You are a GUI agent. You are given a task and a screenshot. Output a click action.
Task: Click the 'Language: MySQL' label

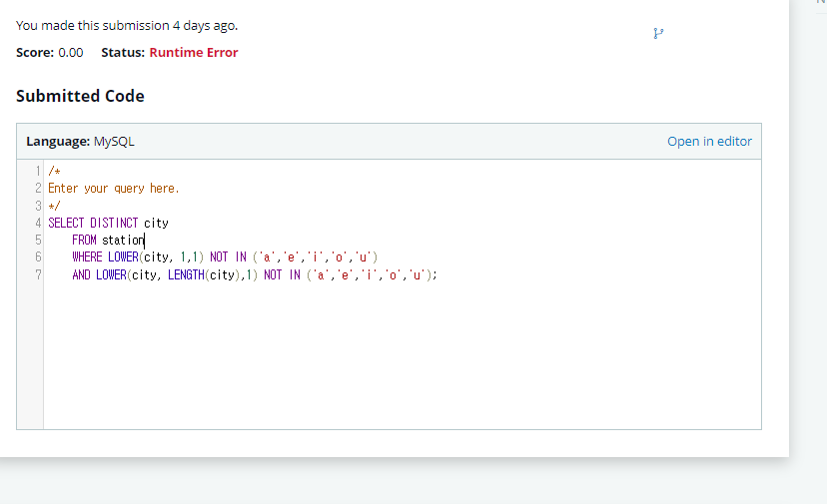pos(80,142)
